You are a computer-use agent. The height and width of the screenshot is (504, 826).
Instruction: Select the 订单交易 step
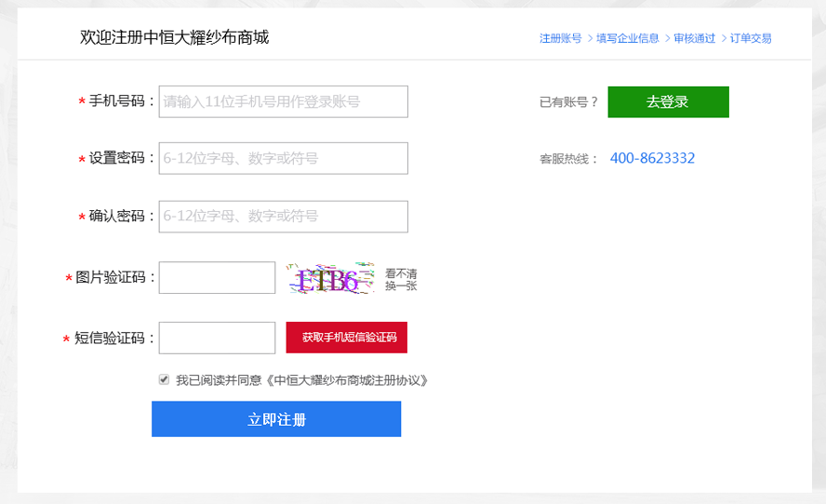(x=751, y=38)
